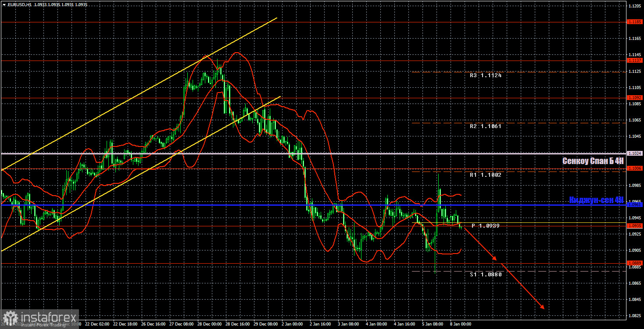
Task: Click the 1.0865 price scale value
Action: point(634,283)
